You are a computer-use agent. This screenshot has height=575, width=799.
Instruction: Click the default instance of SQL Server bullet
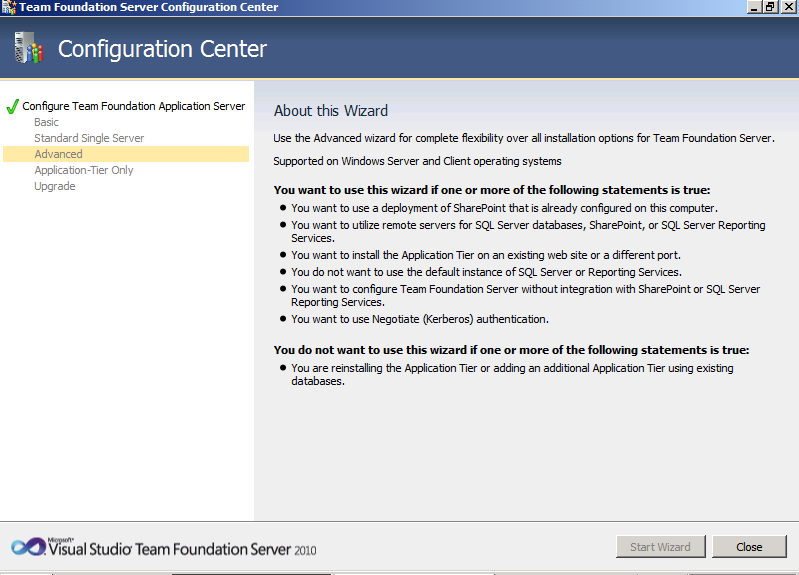(486, 272)
